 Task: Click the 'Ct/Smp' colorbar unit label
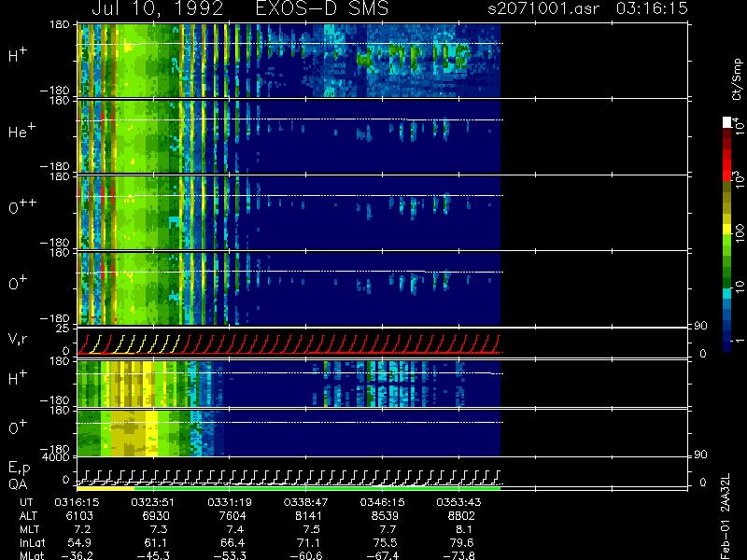tap(737, 79)
